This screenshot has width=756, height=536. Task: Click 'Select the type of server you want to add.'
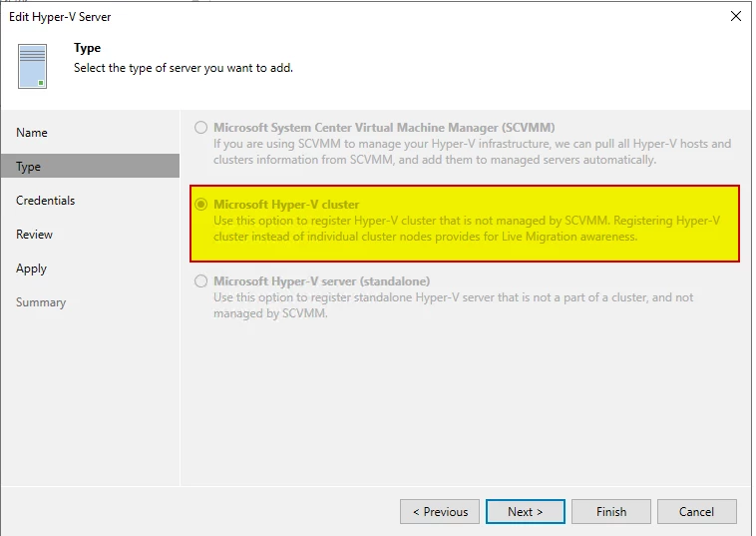tap(184, 68)
